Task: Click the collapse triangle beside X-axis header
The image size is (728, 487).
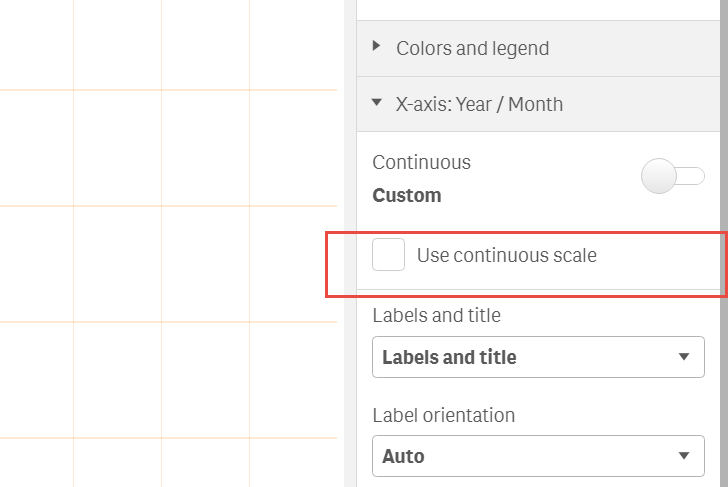Action: tap(376, 102)
